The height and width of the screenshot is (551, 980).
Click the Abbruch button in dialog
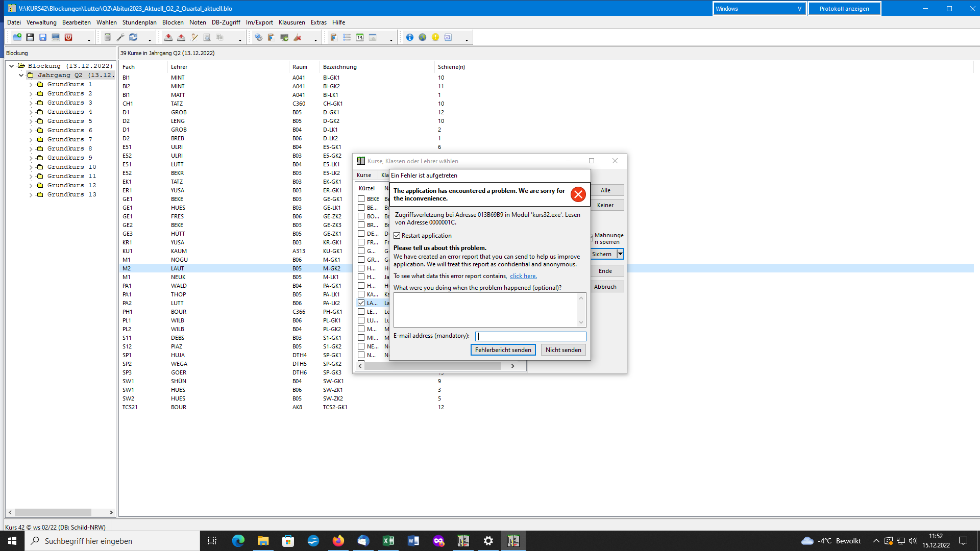605,287
